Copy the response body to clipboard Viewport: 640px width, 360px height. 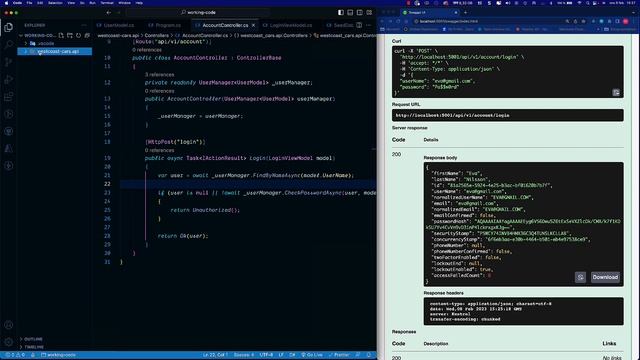tap(580, 277)
